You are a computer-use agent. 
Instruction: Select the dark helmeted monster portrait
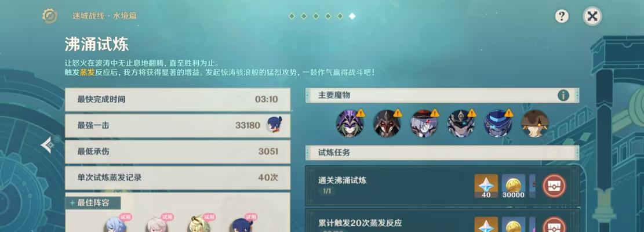[461, 123]
